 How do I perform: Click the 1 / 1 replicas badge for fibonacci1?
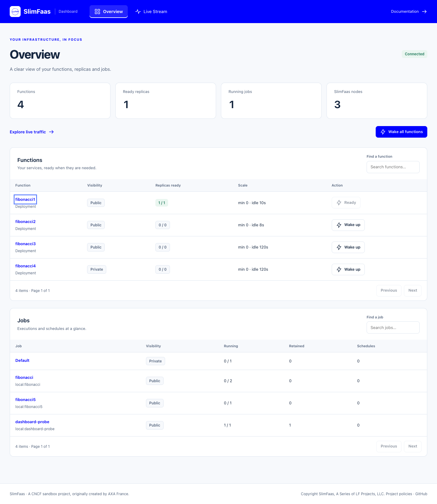tap(162, 203)
